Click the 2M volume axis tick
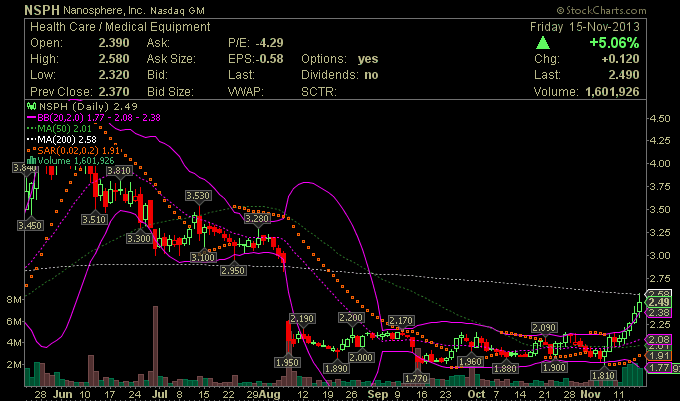Image resolution: width=680 pixels, height=401 pixels. (x=13, y=365)
